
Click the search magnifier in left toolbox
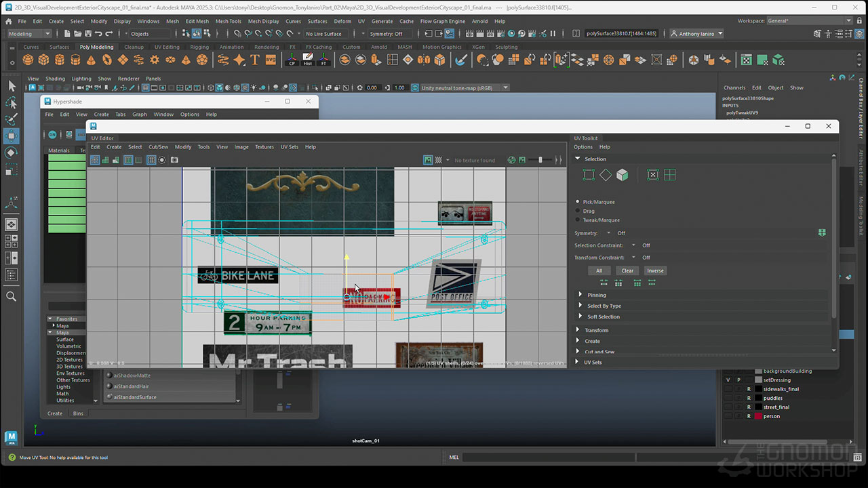coord(11,296)
